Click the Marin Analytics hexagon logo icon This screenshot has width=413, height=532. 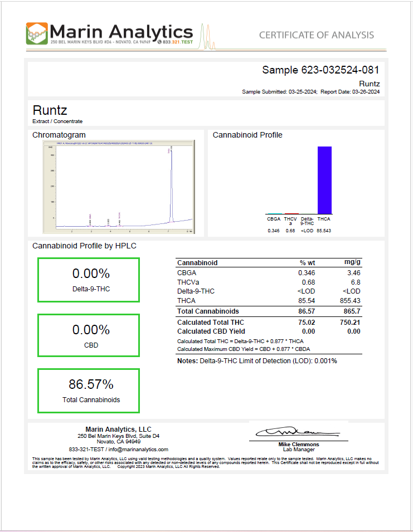(37, 33)
